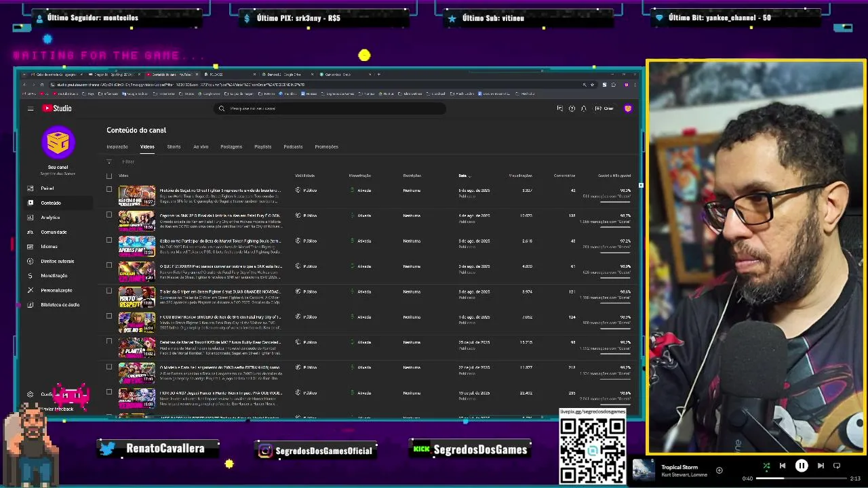Select the 2XKO launch video checkbox
This screenshot has width=868, height=488.
[x=109, y=367]
